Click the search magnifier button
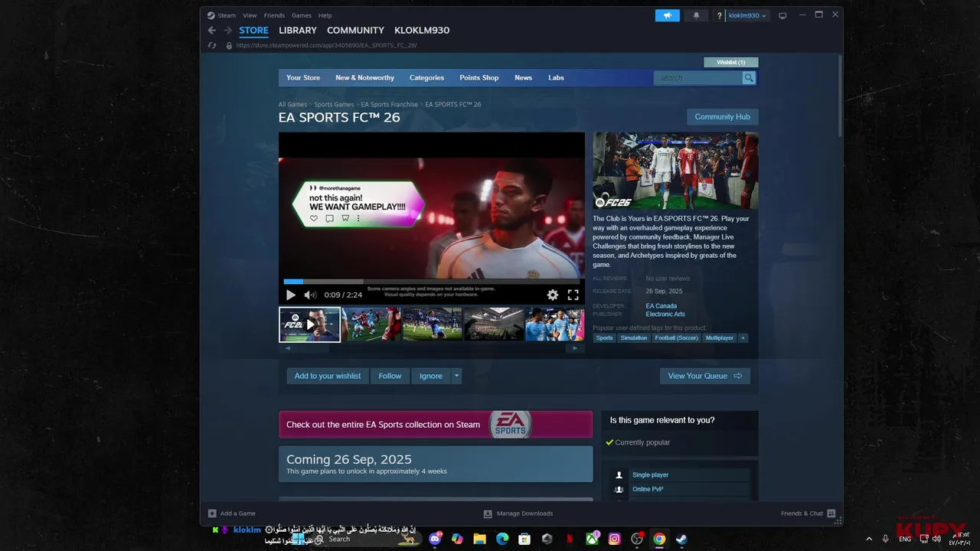Viewport: 980px width, 551px height. [x=749, y=78]
